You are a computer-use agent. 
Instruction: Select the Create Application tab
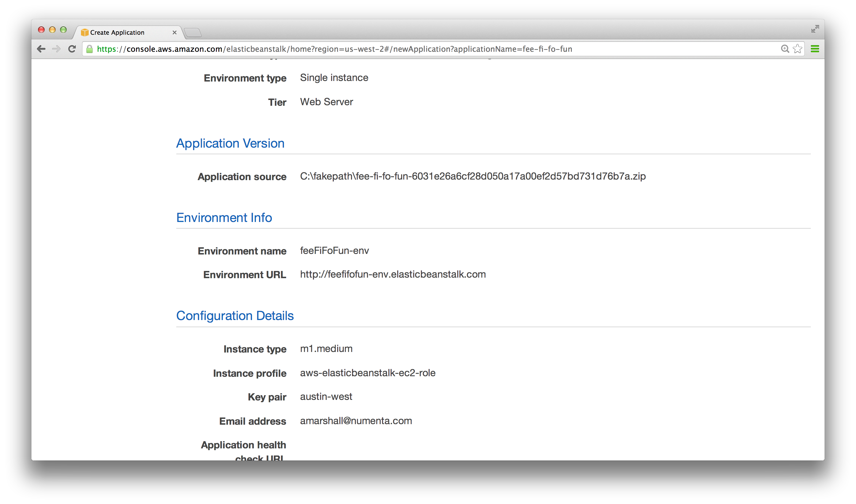point(117,32)
